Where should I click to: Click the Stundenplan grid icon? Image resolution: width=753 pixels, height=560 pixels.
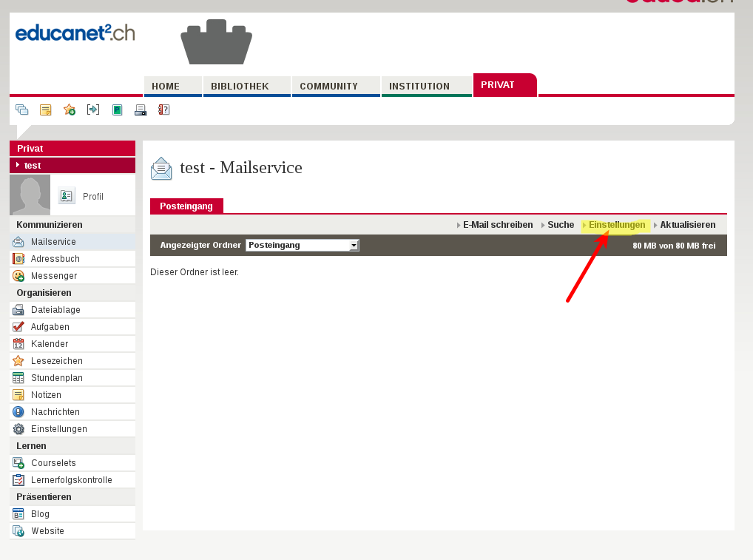[18, 378]
